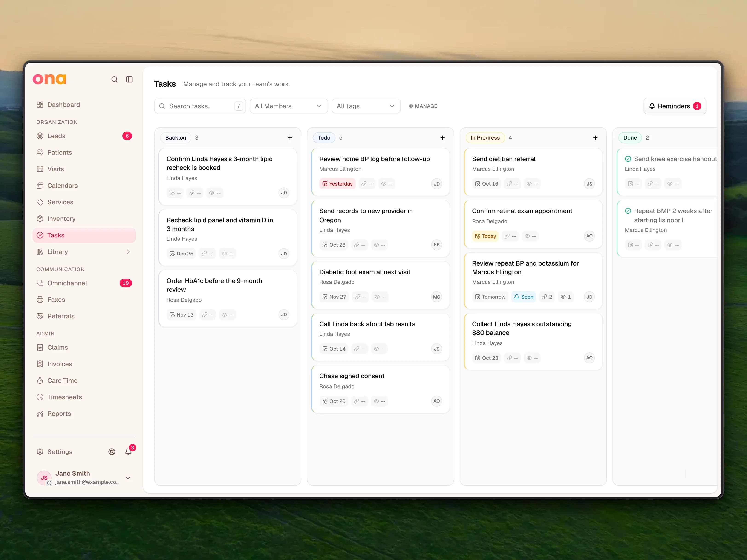Click the Dec 25 date chip
Screen dimensions: 747x560
(x=181, y=254)
